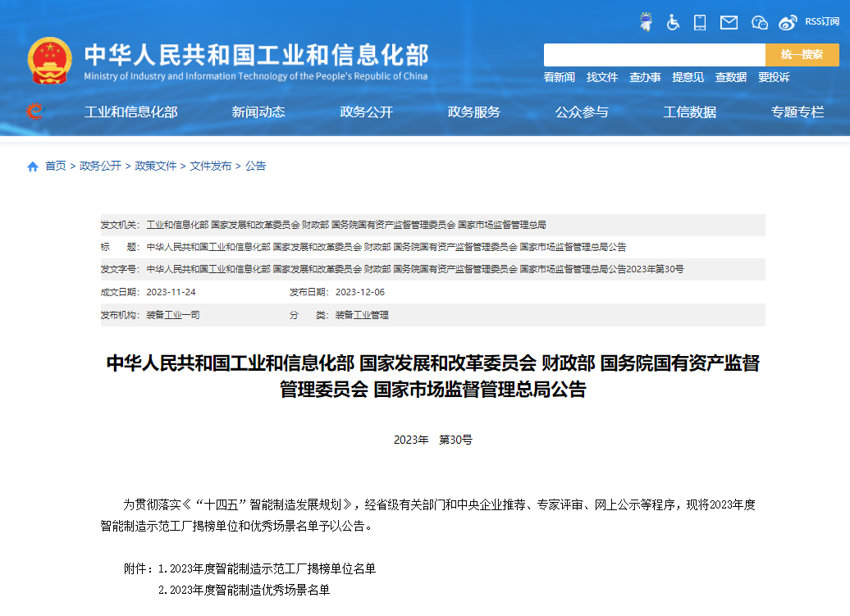Click the mobile phone version icon

pos(700,22)
